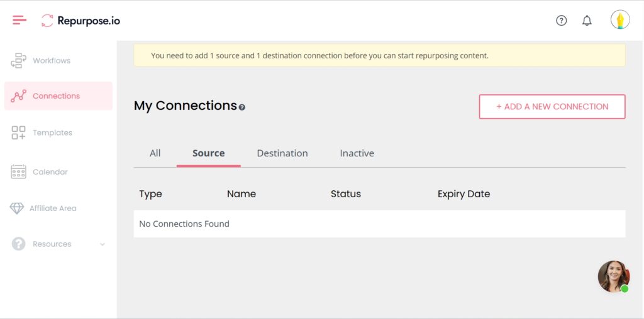
Task: Click Add A New Connection button
Action: pyautogui.click(x=552, y=107)
